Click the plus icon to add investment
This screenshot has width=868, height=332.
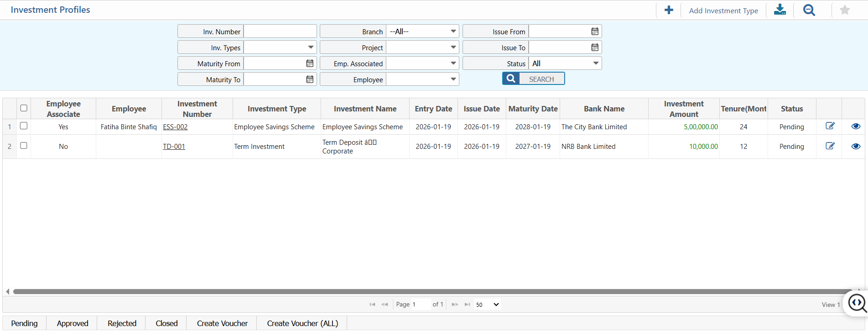coord(669,10)
